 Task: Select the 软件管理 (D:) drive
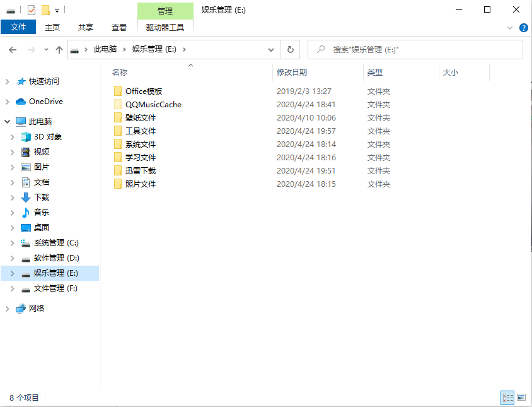(x=57, y=258)
